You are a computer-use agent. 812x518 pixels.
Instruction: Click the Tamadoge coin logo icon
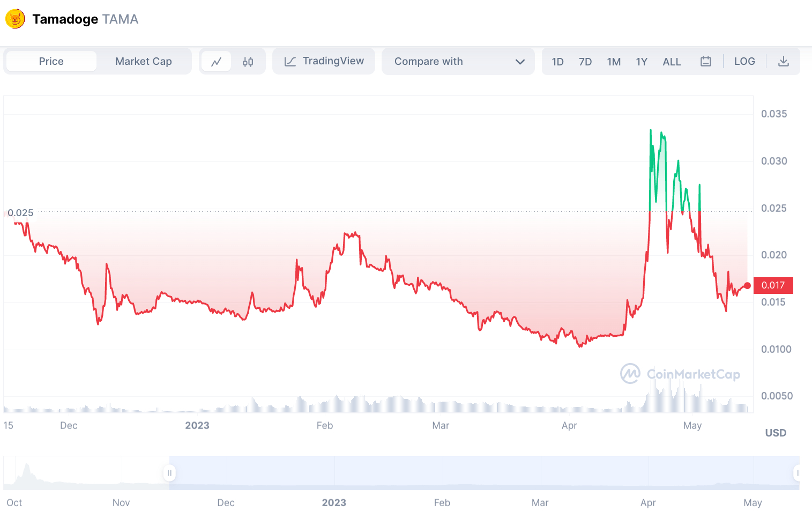[15, 19]
